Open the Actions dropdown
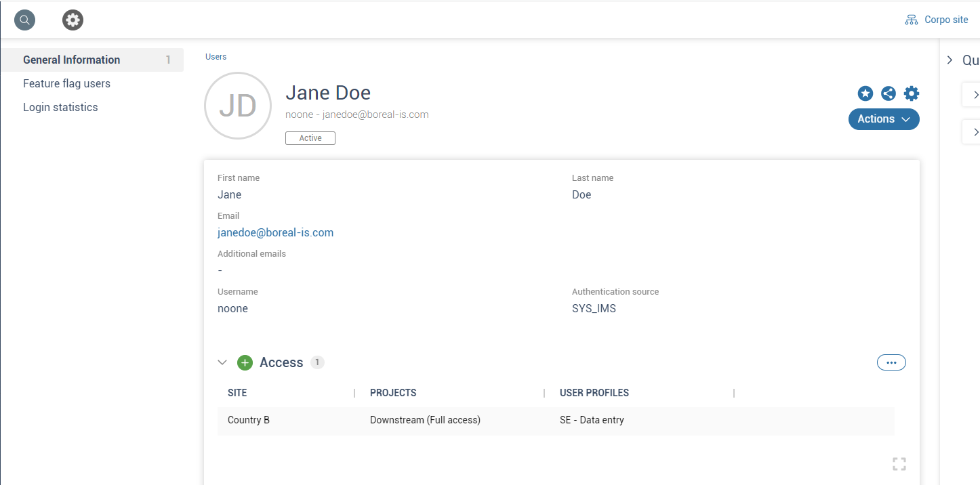 point(883,119)
